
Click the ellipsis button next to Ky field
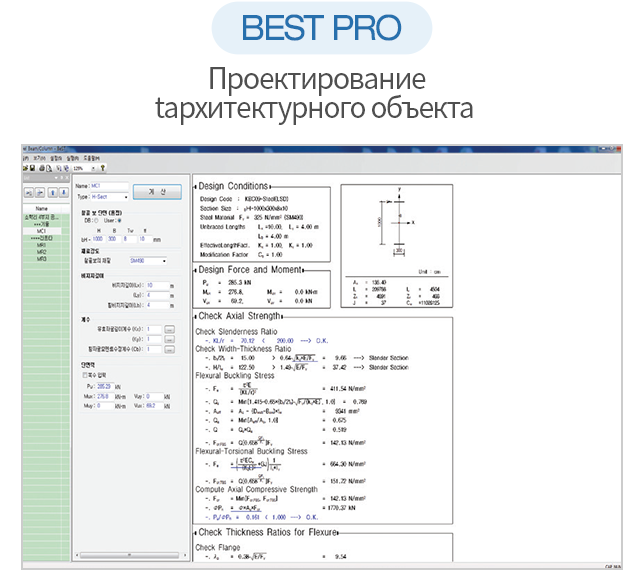(x=169, y=339)
